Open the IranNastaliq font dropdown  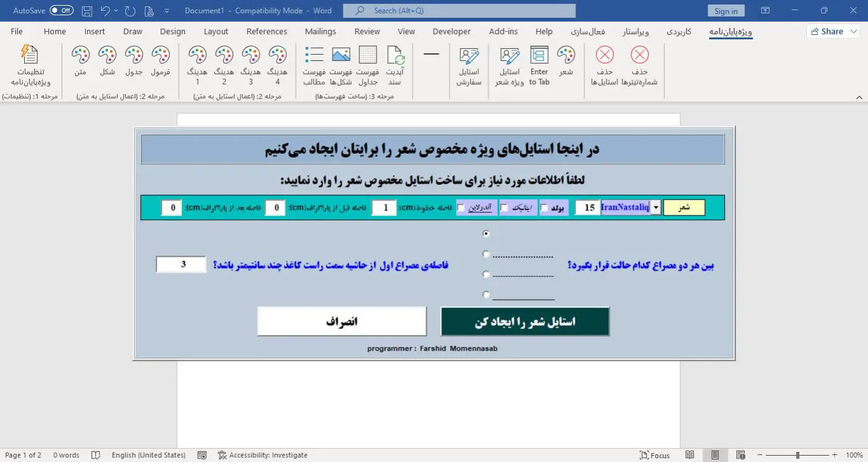pos(656,207)
